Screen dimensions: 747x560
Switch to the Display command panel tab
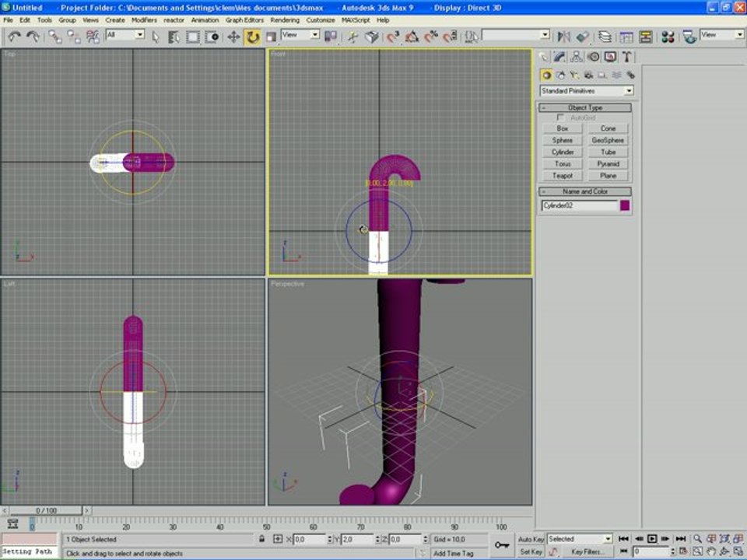coord(610,57)
